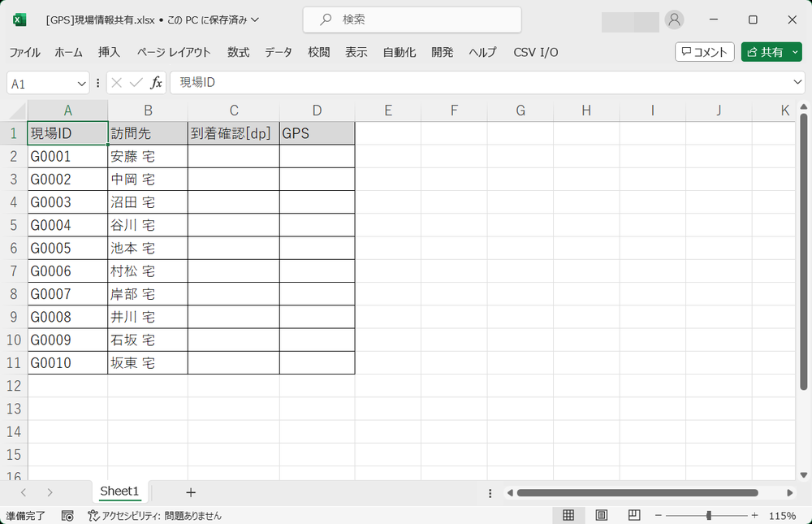Open the user account profile icon

pyautogui.click(x=674, y=19)
